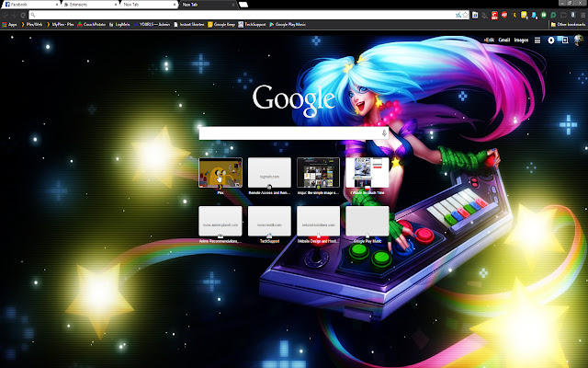Close the Facebook tab
This screenshot has width=588, height=368.
point(57,5)
